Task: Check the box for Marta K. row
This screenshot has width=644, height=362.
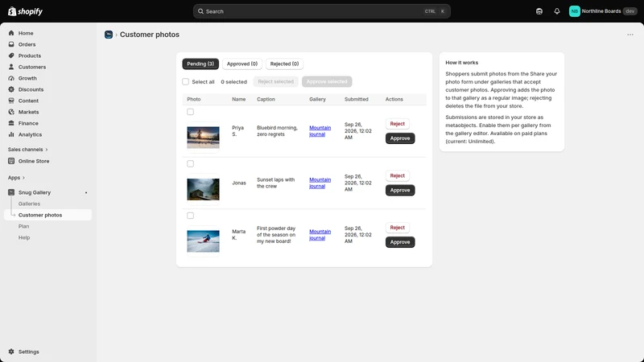Action: click(x=190, y=216)
